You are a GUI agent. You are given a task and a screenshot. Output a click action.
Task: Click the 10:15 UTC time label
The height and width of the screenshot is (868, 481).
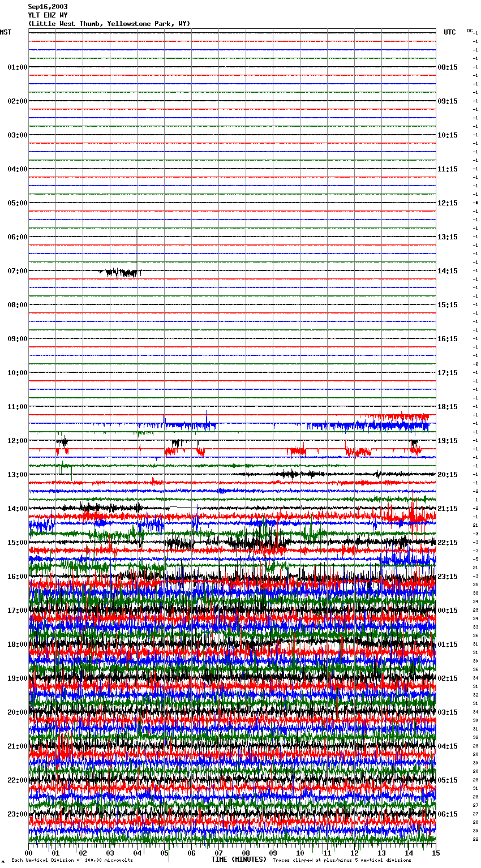[448, 135]
